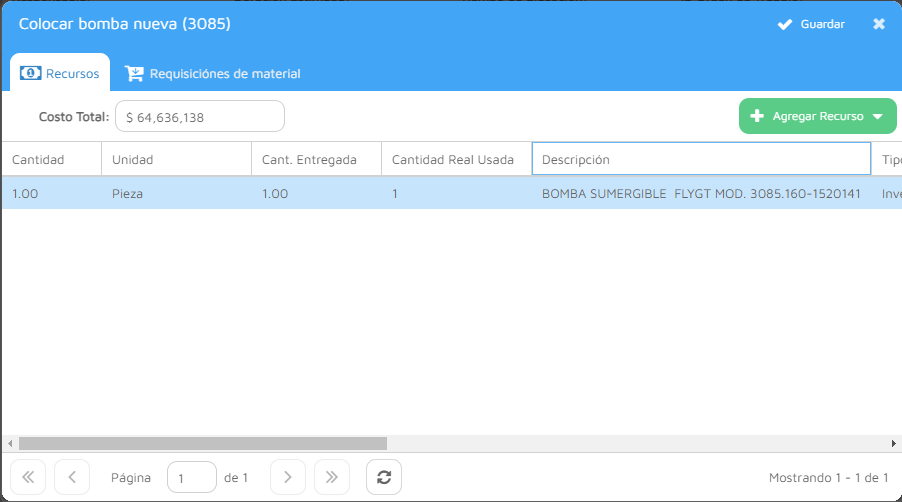Click the Costo Total field

(x=200, y=117)
